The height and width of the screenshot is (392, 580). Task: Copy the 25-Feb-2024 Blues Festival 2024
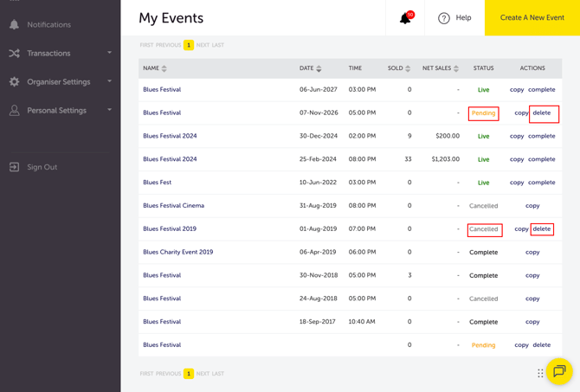click(517, 159)
